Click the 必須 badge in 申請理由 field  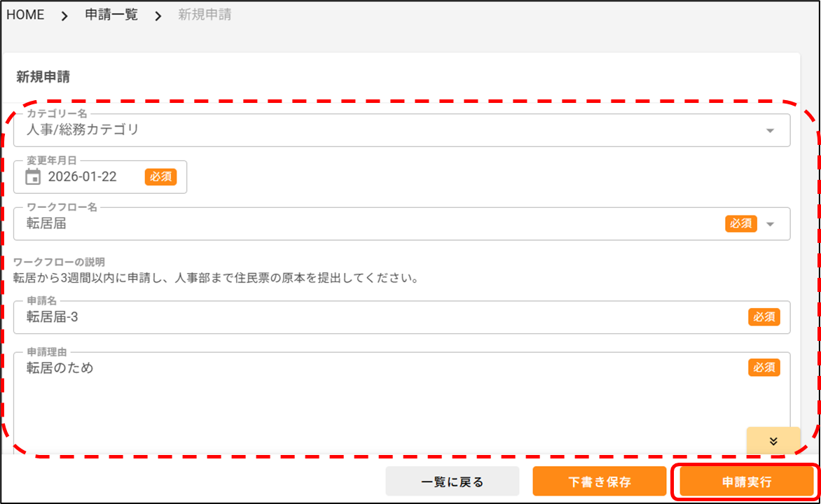(764, 367)
